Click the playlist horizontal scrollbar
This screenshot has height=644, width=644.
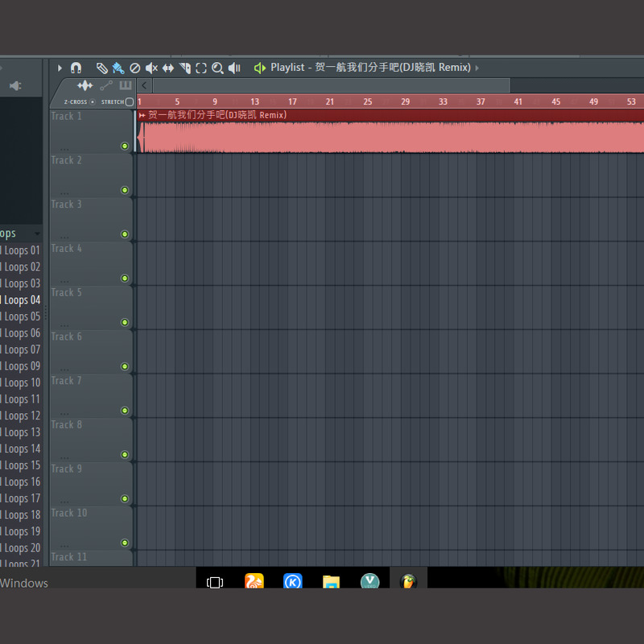click(x=332, y=85)
